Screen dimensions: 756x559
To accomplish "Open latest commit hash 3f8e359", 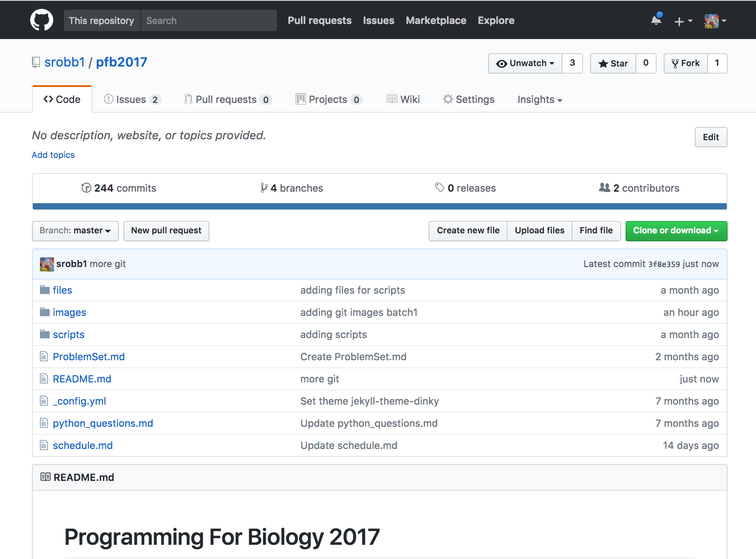I will click(664, 264).
